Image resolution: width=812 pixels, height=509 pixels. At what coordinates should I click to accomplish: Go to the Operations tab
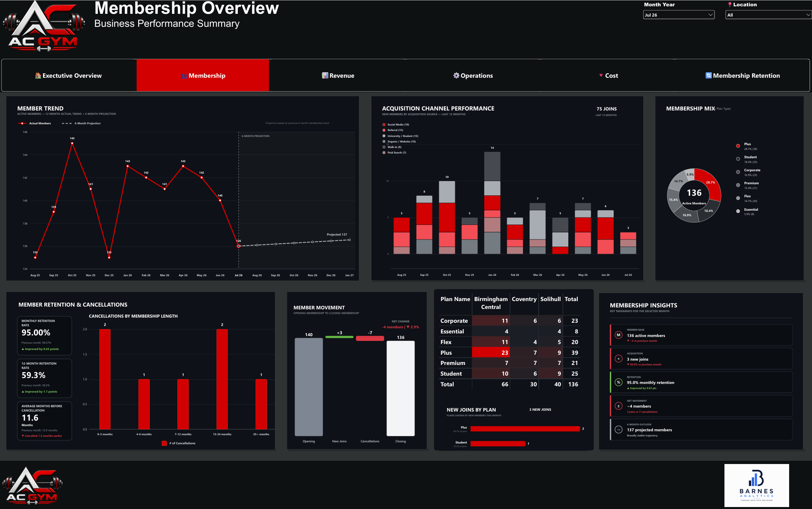coord(473,75)
